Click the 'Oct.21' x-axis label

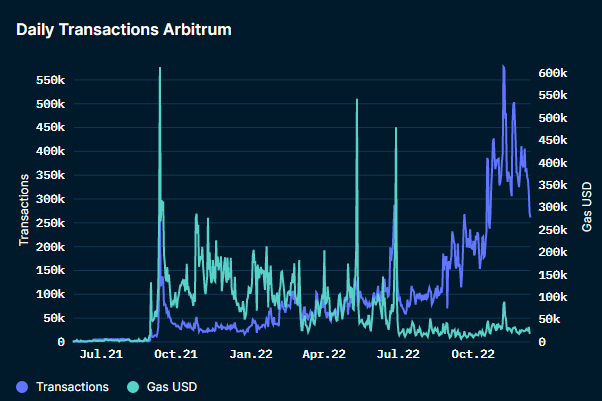176,354
